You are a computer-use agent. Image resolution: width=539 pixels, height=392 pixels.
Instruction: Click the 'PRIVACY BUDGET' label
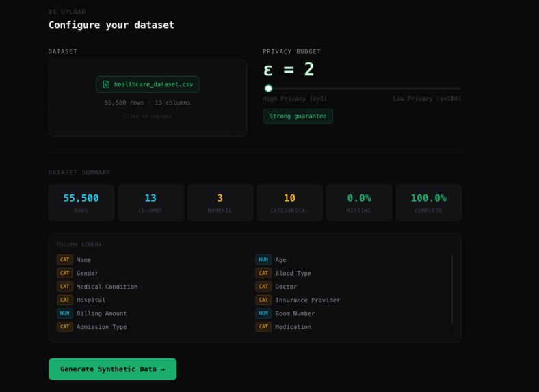[x=292, y=51]
